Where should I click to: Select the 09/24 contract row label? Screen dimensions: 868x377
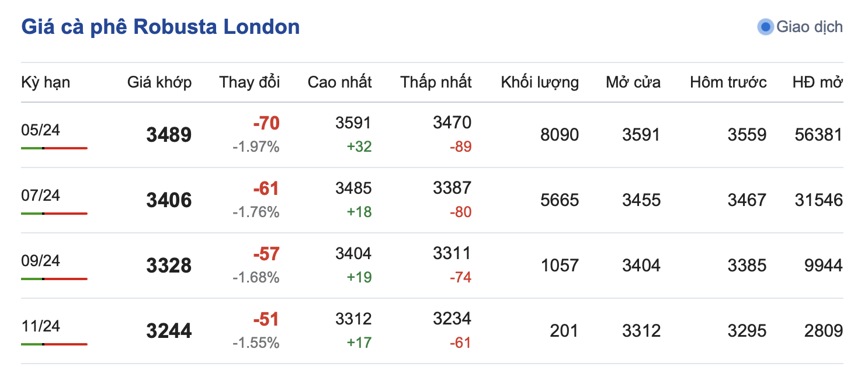click(x=40, y=260)
